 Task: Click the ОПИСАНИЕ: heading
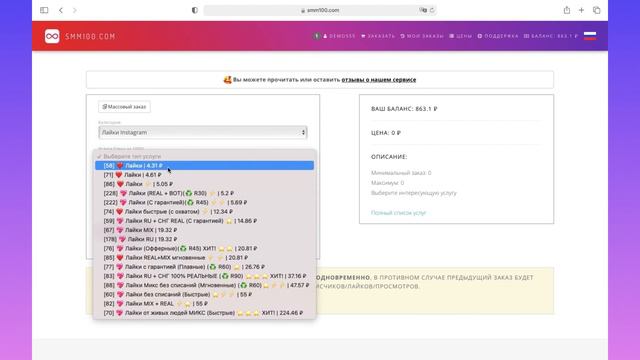389,156
